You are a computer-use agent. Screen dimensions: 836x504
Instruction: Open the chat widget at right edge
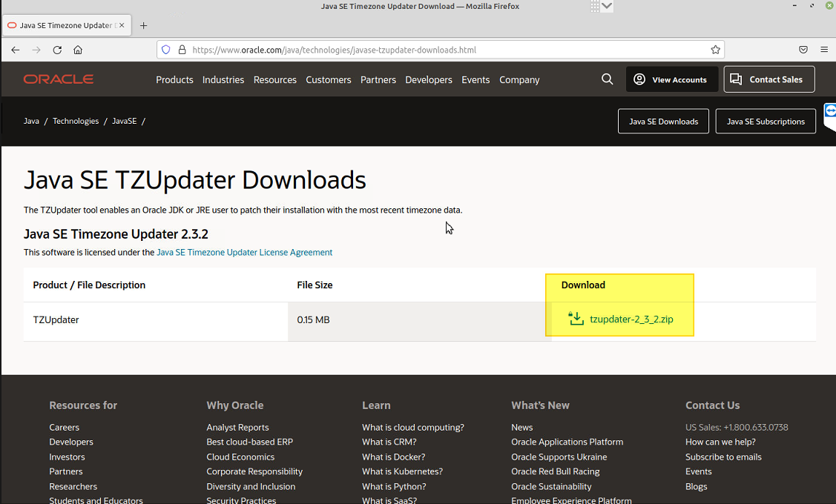click(829, 116)
